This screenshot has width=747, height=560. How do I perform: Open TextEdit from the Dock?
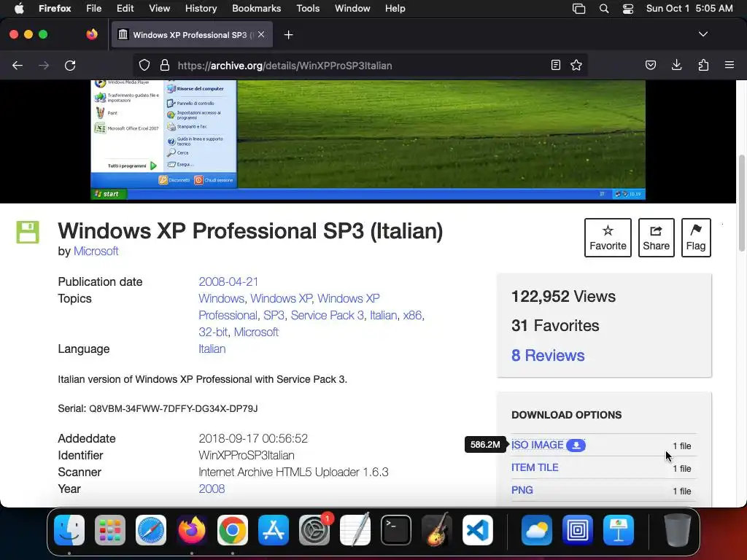(x=355, y=530)
